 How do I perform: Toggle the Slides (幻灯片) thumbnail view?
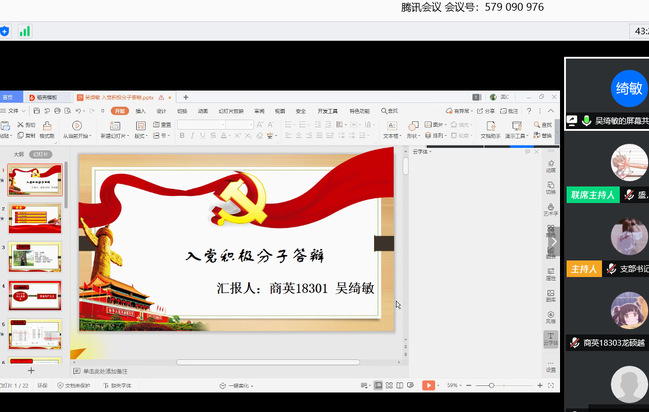39,155
